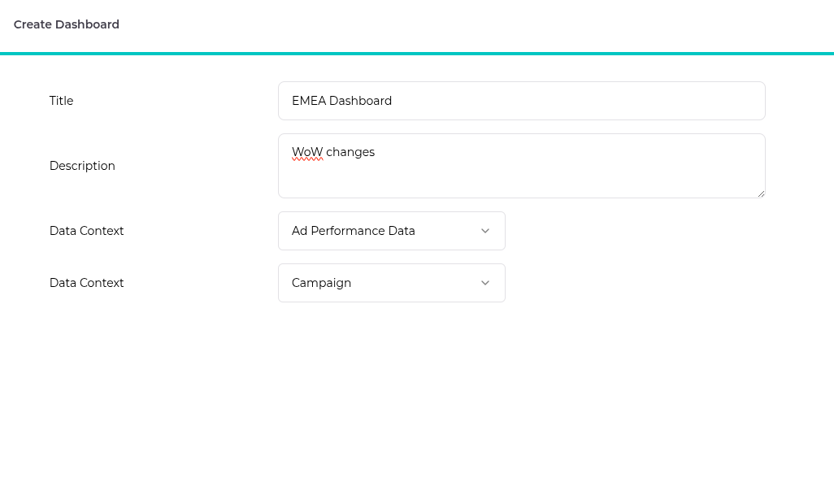Screen dimensions: 834x504
Task: Click the misspelled word WoW in Description
Action: point(307,152)
